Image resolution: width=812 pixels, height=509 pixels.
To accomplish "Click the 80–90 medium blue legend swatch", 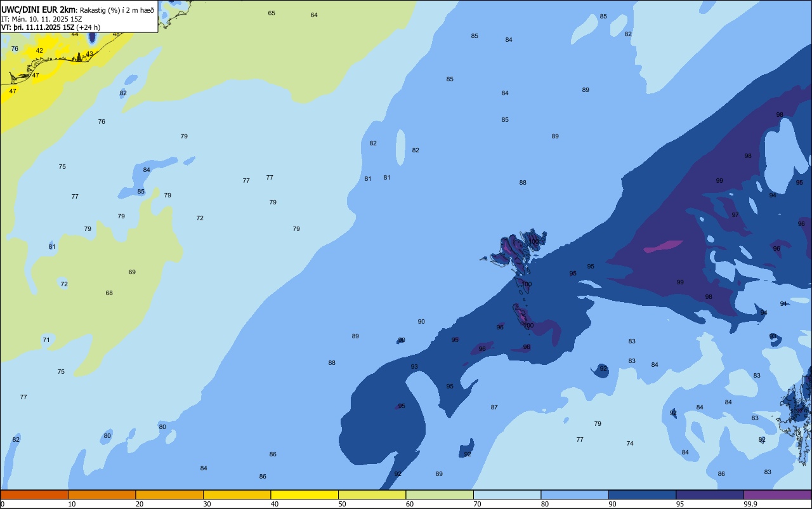I will click(575, 494).
